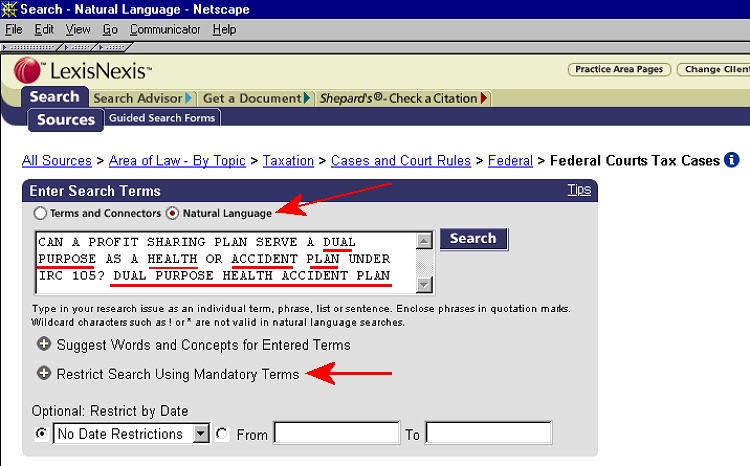Open the Go menu

tap(110, 30)
